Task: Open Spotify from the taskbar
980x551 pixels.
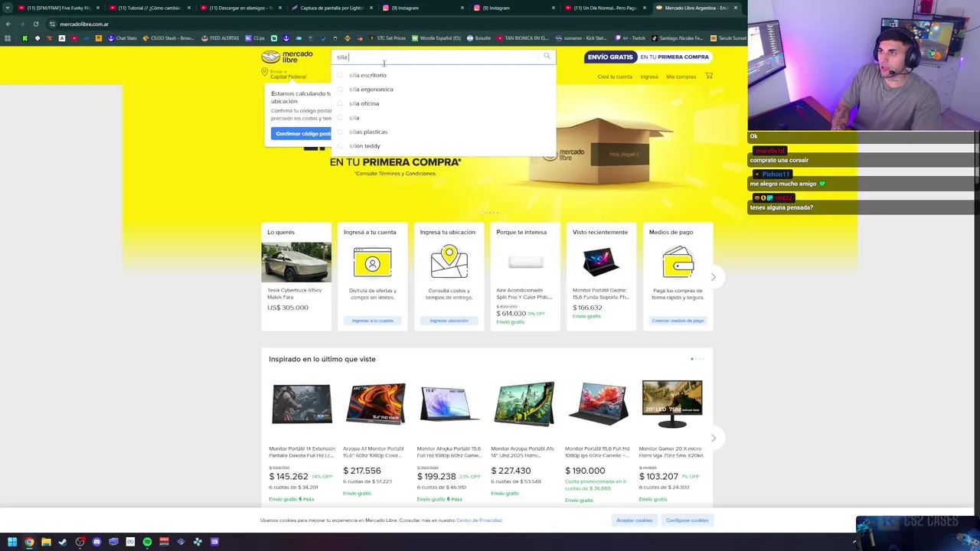Action: pyautogui.click(x=147, y=542)
